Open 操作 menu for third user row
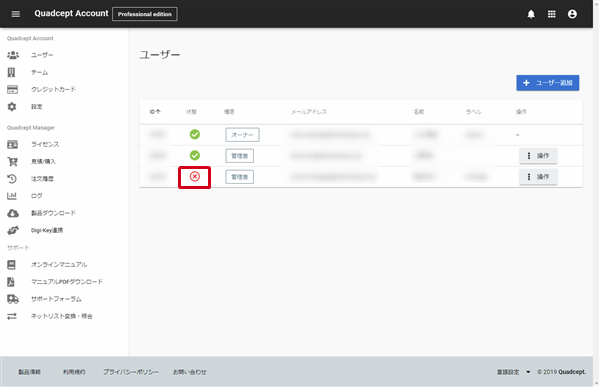 point(538,177)
